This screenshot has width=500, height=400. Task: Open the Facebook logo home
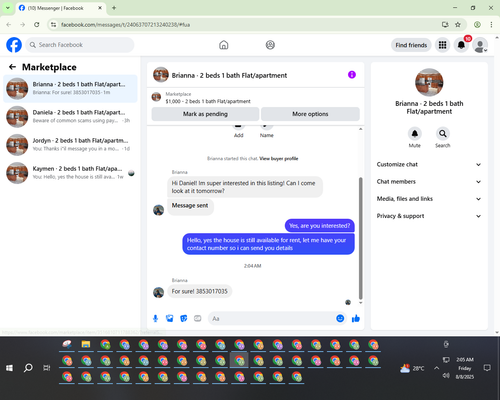click(x=14, y=45)
